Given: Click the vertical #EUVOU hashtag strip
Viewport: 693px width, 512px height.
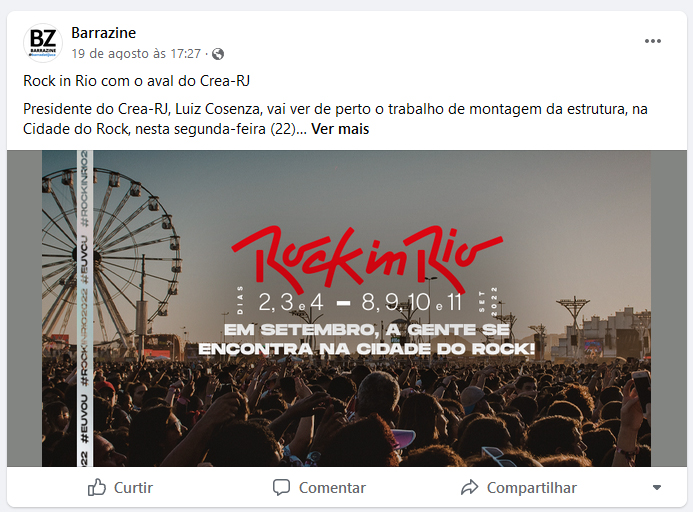Looking at the screenshot, I should click(x=85, y=308).
